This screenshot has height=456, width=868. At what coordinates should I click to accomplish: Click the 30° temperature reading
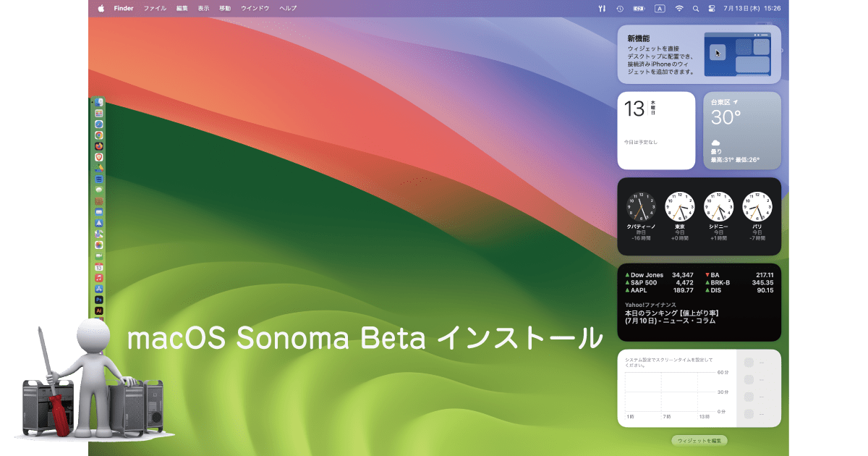[x=726, y=117]
